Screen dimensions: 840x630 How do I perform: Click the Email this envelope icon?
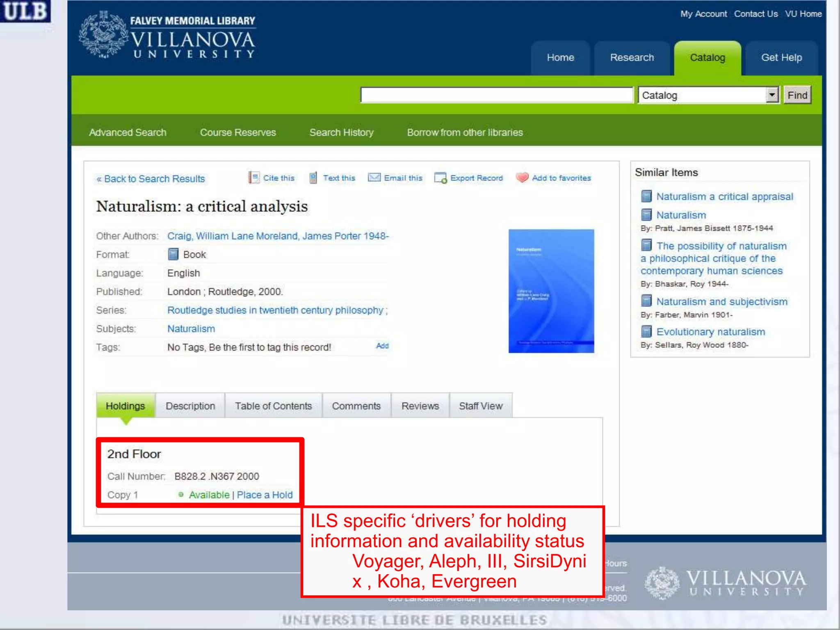[374, 177]
